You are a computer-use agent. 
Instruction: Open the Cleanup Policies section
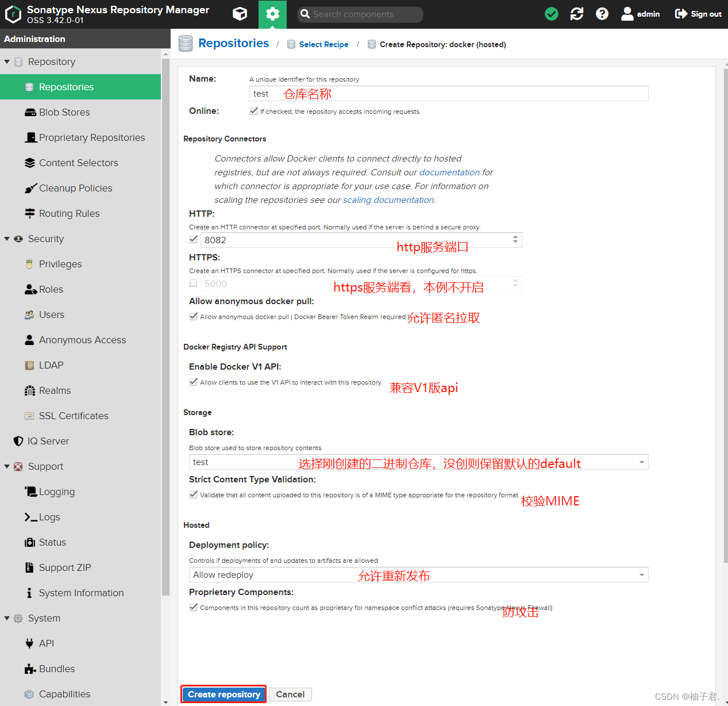click(75, 188)
